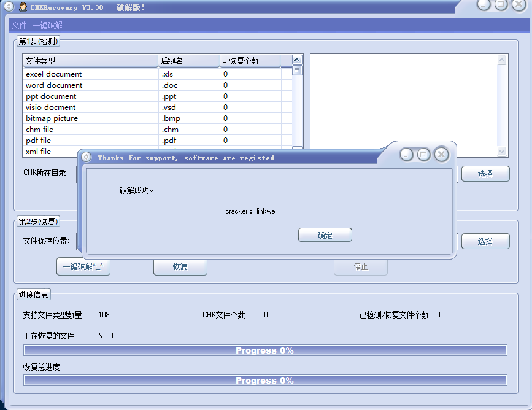Screen dimensions: 532x410
Task: Minimize the registration dialog
Action: click(406, 155)
